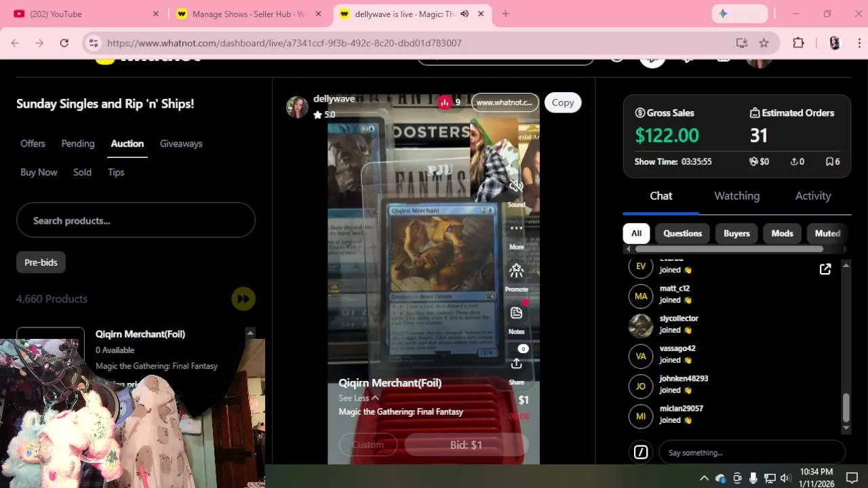
Task: Open the slash command icon in chat
Action: point(641,452)
